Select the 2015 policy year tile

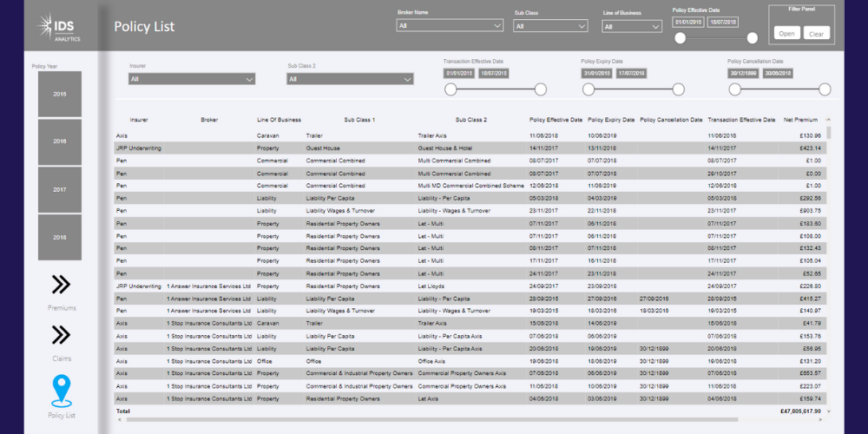point(60,94)
